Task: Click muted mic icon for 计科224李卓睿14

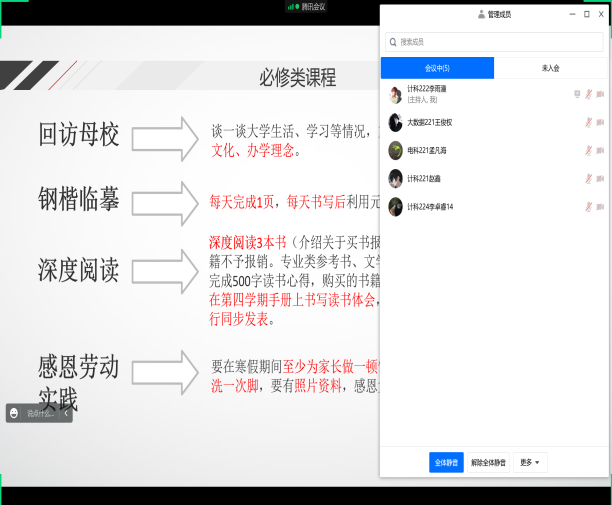Action: (x=588, y=206)
